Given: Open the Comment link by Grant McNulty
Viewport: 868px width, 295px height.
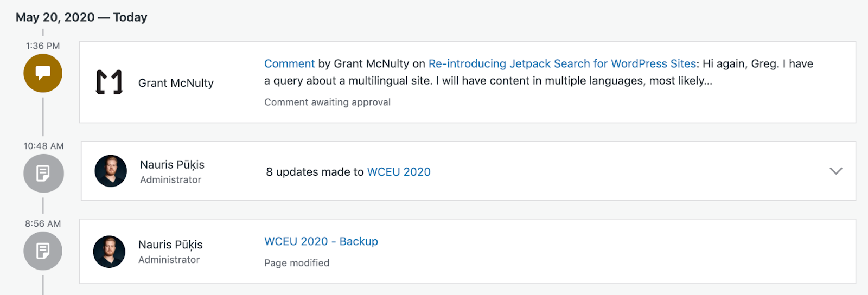Looking at the screenshot, I should tap(289, 64).
